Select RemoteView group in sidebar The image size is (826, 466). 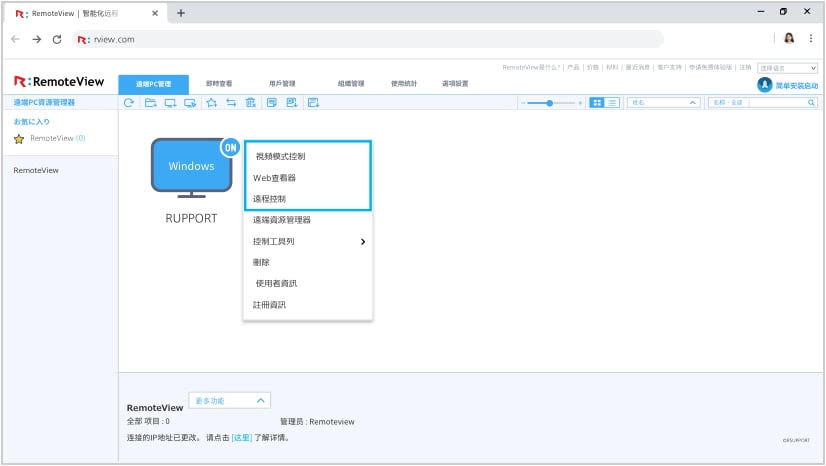pos(36,171)
